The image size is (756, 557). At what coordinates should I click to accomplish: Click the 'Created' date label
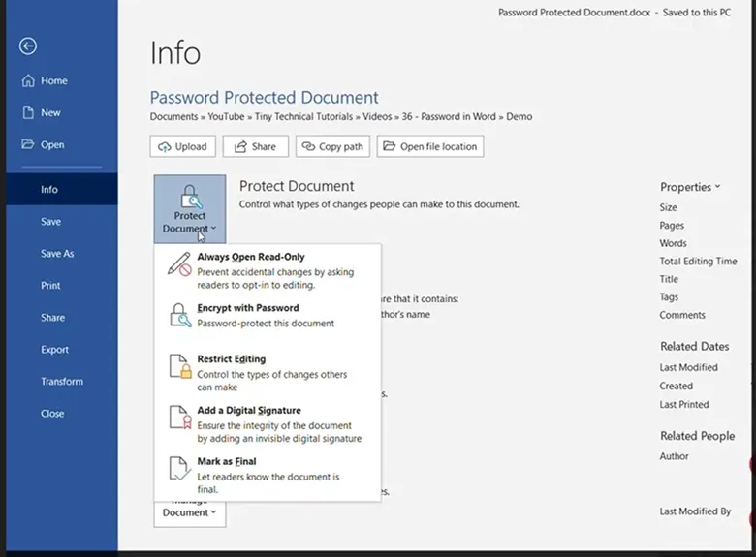click(676, 386)
